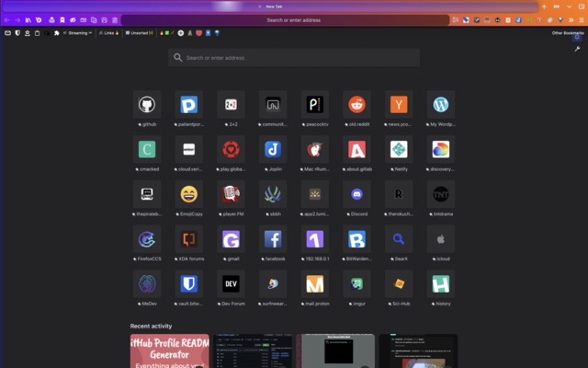Image resolution: width=588 pixels, height=368 pixels.
Task: Open the Netlify shortcut tile
Action: pyautogui.click(x=399, y=149)
